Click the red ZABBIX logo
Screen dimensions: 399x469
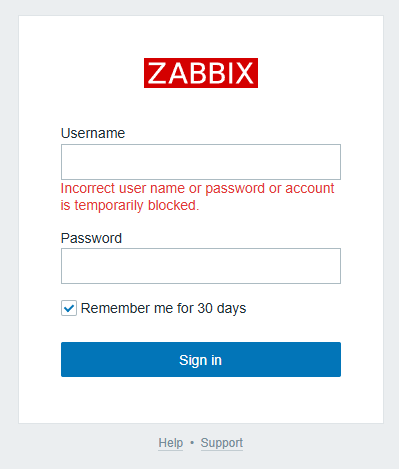pyautogui.click(x=201, y=73)
